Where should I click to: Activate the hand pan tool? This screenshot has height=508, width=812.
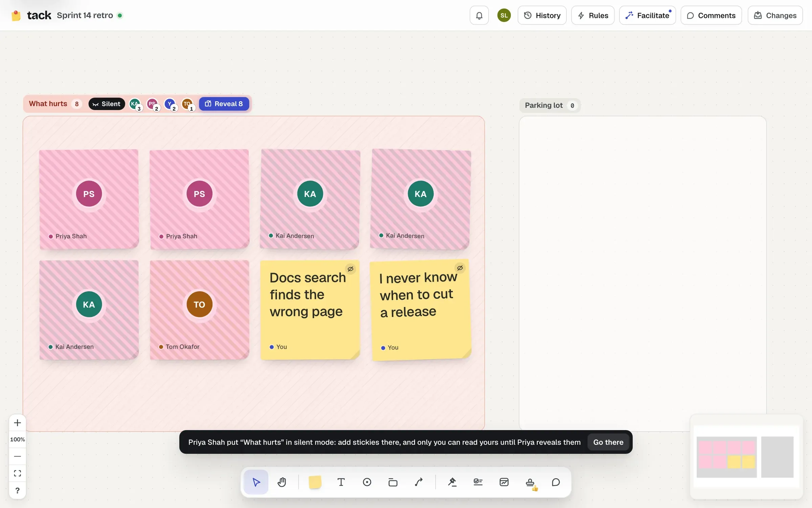(x=282, y=482)
